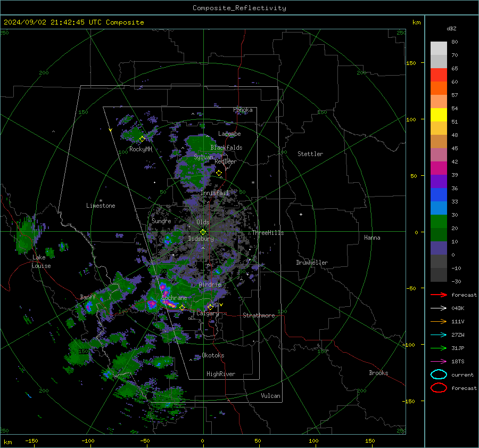This screenshot has width=479, height=448.
Task: Click the cyan 'current' ellipse symbol
Action: pos(439,374)
